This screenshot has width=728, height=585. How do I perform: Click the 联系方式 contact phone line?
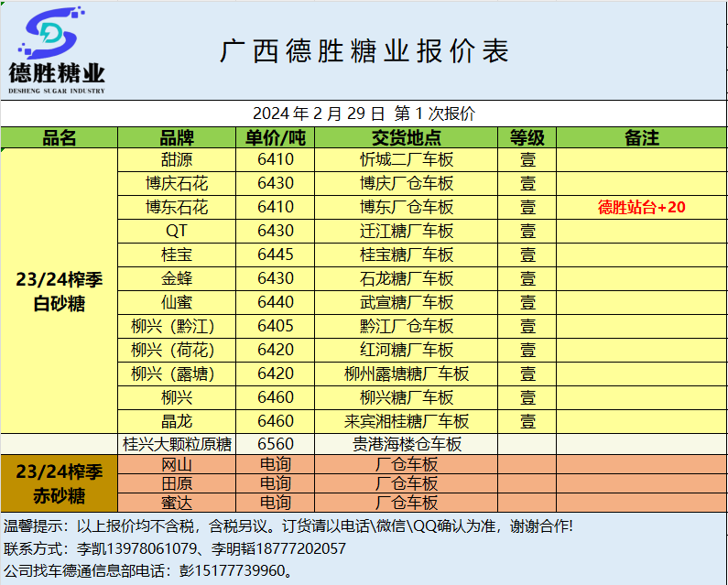coord(176,548)
